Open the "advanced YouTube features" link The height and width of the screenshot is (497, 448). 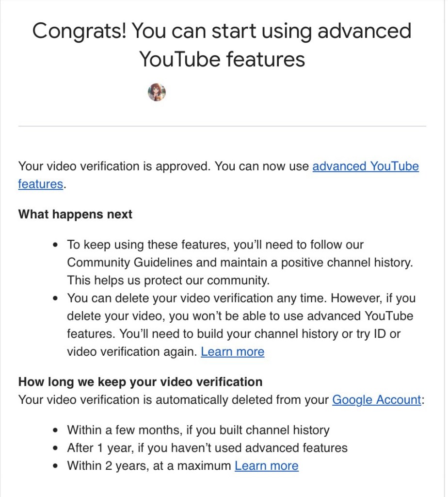click(365, 166)
